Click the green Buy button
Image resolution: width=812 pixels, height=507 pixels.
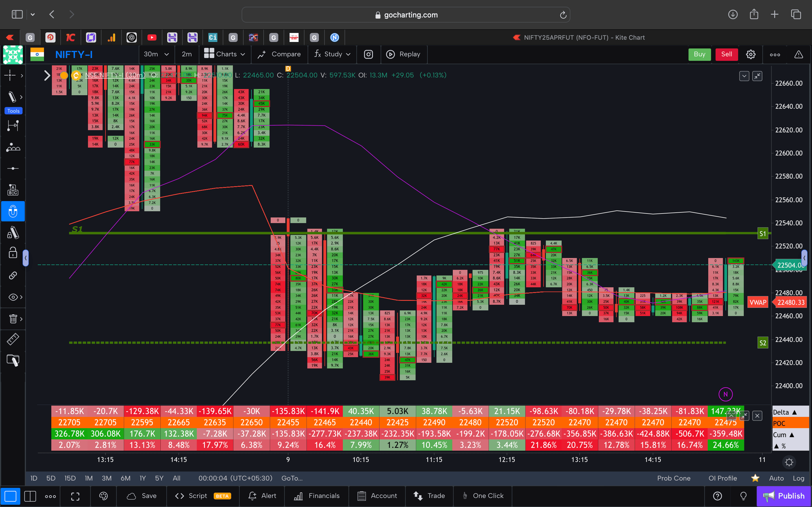[x=699, y=54]
